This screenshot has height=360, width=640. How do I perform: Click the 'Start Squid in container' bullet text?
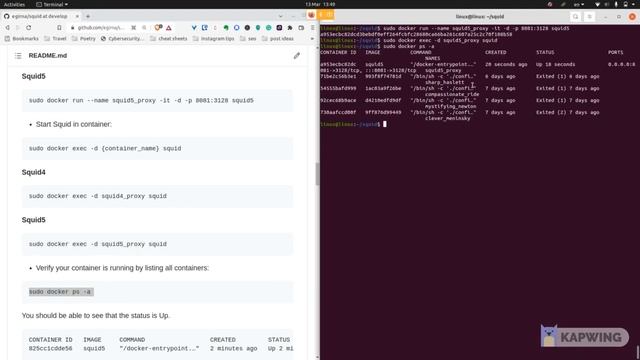pos(73,124)
